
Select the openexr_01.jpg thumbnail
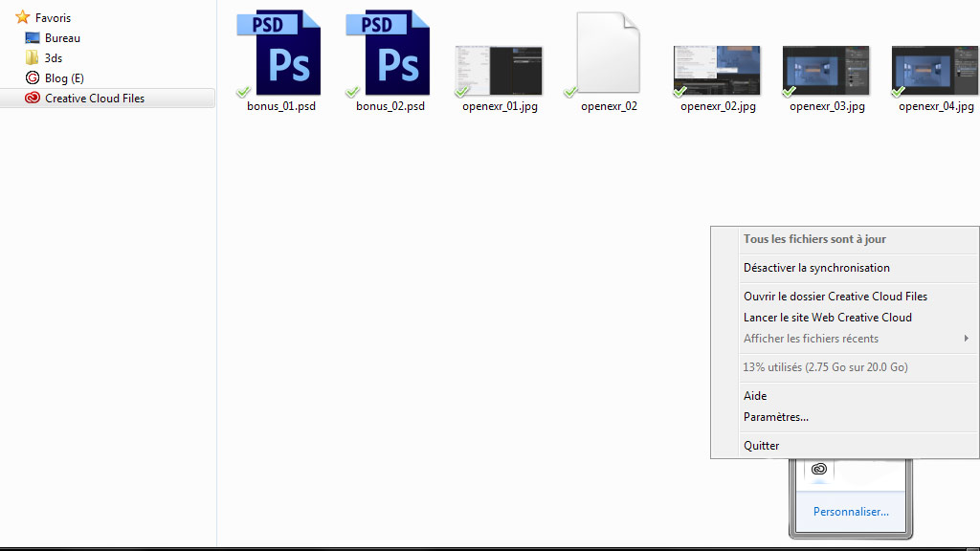(498, 71)
